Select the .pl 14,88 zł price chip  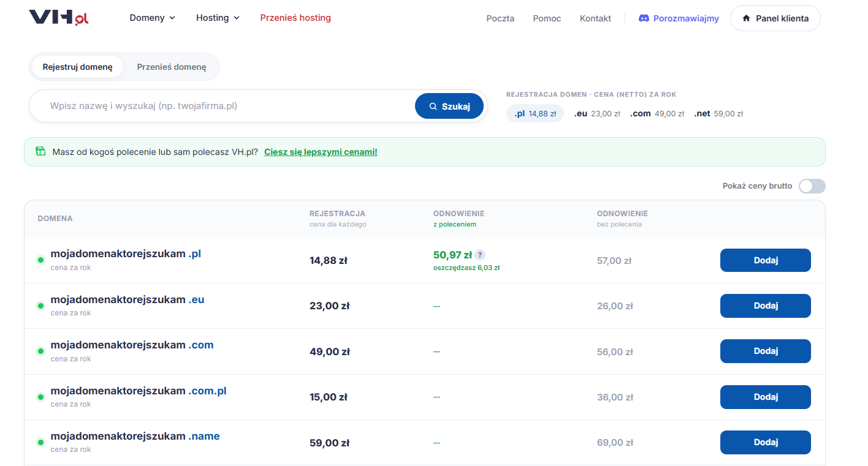click(x=535, y=113)
